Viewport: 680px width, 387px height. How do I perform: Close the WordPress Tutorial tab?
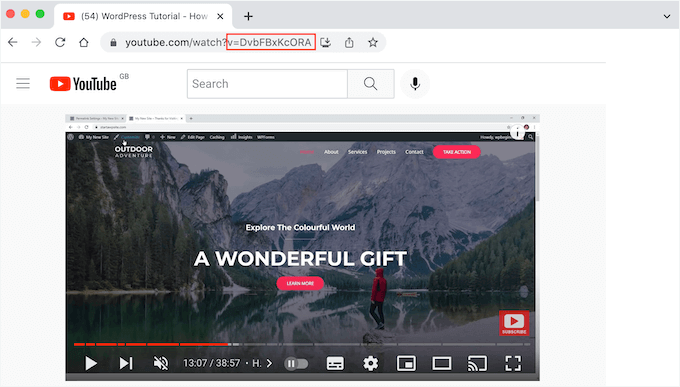pos(220,16)
